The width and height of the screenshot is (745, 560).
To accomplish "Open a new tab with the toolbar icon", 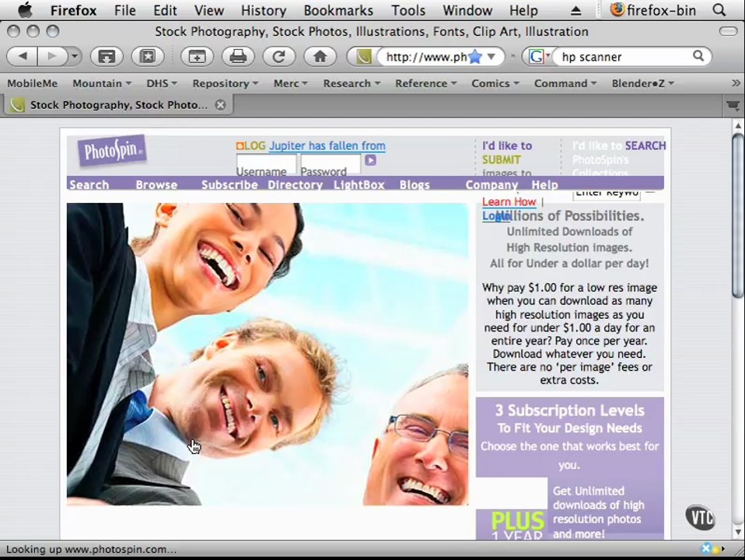I will tap(198, 57).
